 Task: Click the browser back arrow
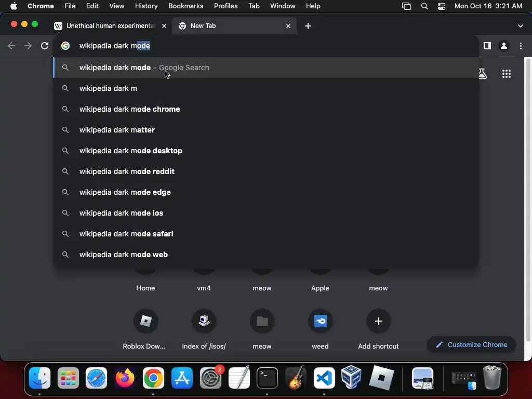[x=11, y=46]
